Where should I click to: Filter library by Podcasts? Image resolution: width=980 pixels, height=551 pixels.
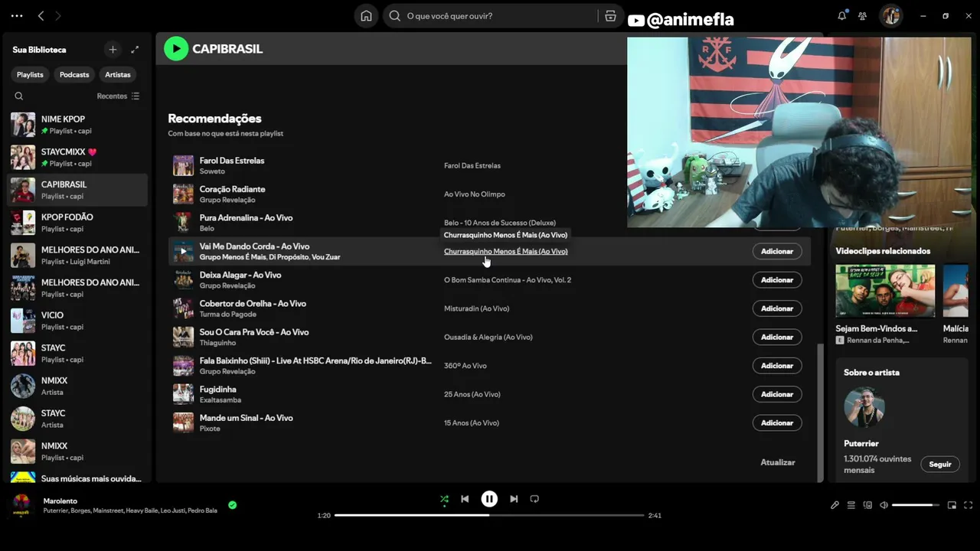[74, 74]
